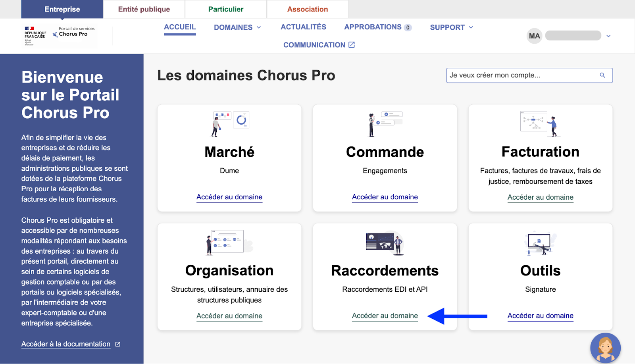Click the Commande card title
The width and height of the screenshot is (635, 364).
(x=385, y=152)
